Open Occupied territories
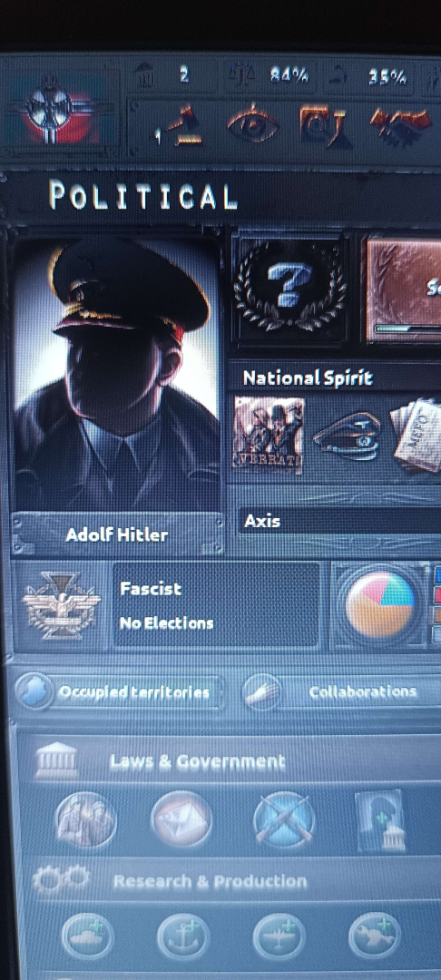This screenshot has width=441, height=980. point(119,692)
